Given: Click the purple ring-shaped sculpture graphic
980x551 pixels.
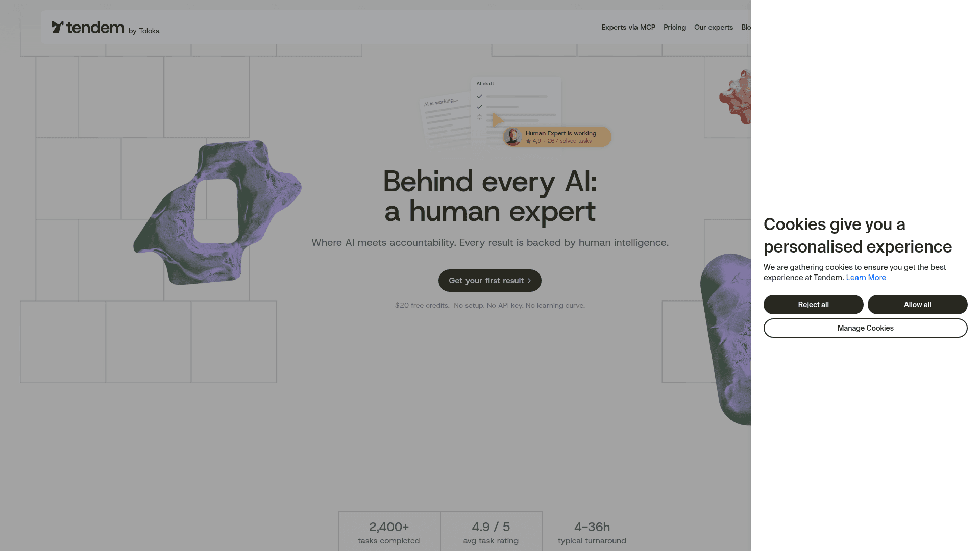Looking at the screenshot, I should 217,212.
